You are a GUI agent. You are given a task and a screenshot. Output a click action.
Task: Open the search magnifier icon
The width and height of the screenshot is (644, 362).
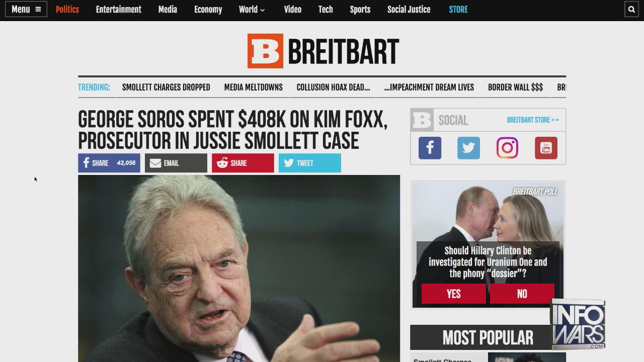[631, 9]
